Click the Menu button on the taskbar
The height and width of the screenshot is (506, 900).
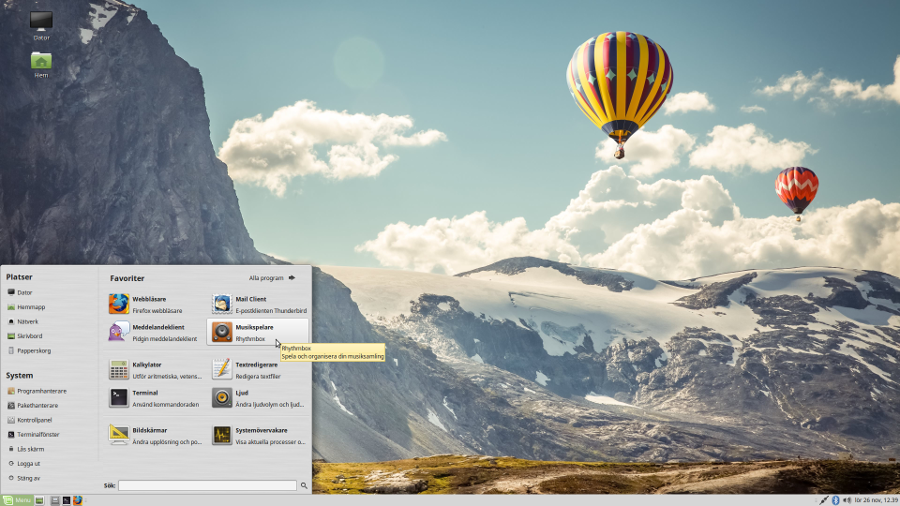[16, 500]
